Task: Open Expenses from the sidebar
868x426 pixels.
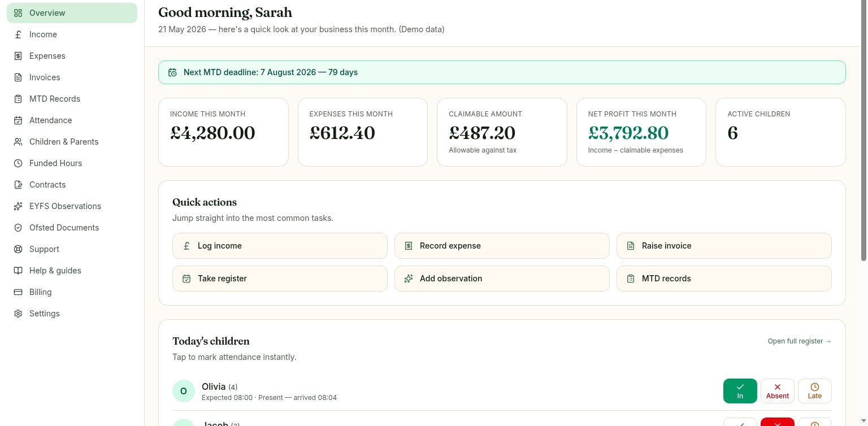Action: pyautogui.click(x=72, y=56)
